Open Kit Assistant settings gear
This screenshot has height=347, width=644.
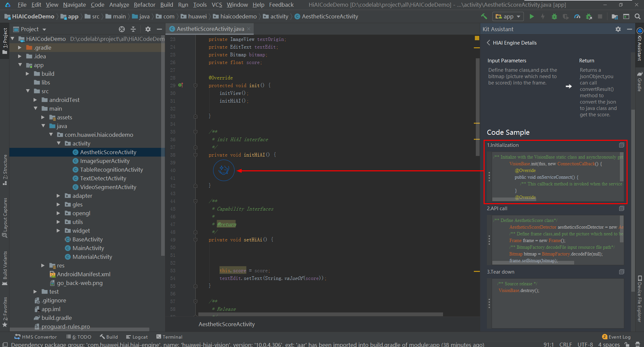coord(618,29)
